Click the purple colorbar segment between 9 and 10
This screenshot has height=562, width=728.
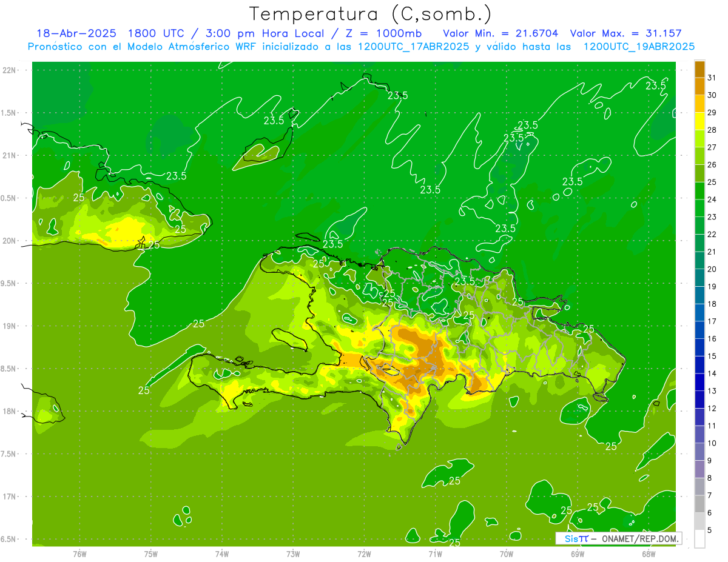(x=699, y=452)
